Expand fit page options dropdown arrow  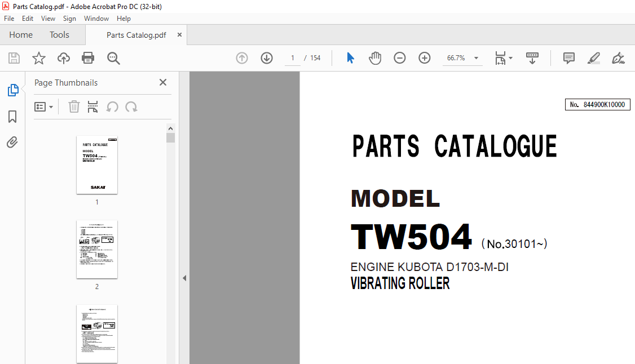click(511, 58)
